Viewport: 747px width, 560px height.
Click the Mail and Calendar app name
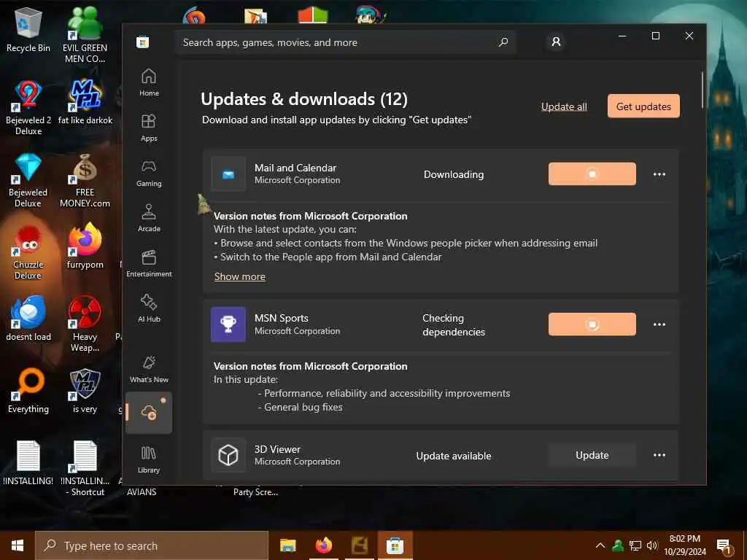point(295,168)
